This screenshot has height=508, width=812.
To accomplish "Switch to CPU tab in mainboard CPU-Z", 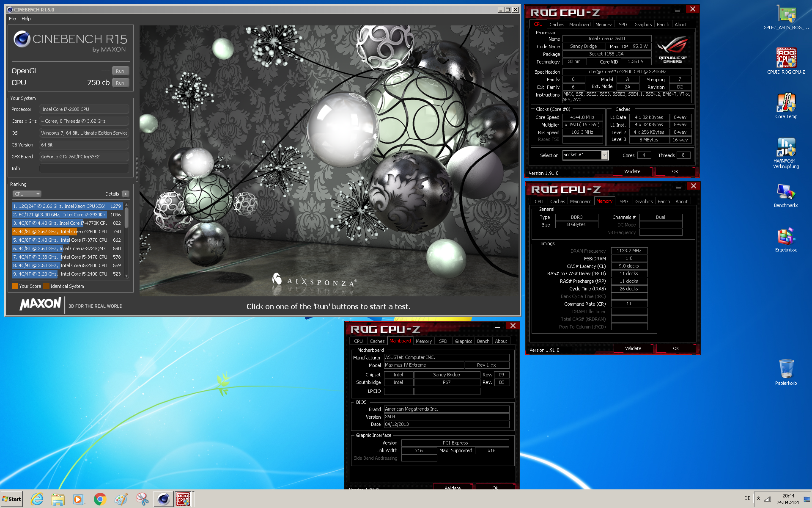I will 358,341.
